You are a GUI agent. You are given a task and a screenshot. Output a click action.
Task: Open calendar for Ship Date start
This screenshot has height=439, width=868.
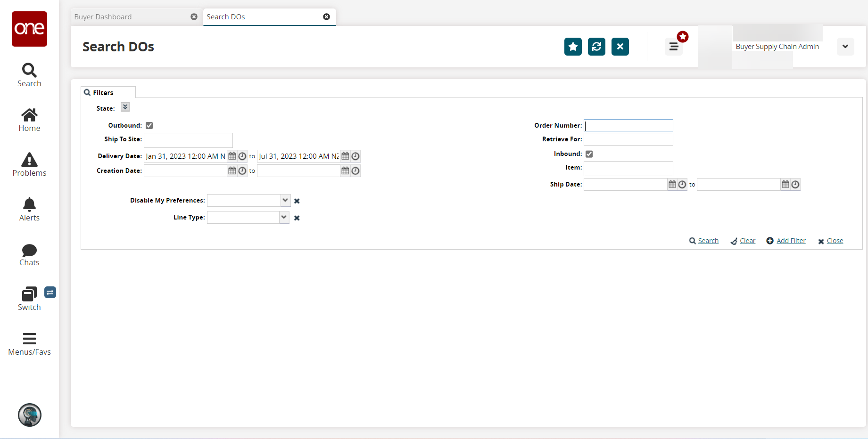point(672,184)
